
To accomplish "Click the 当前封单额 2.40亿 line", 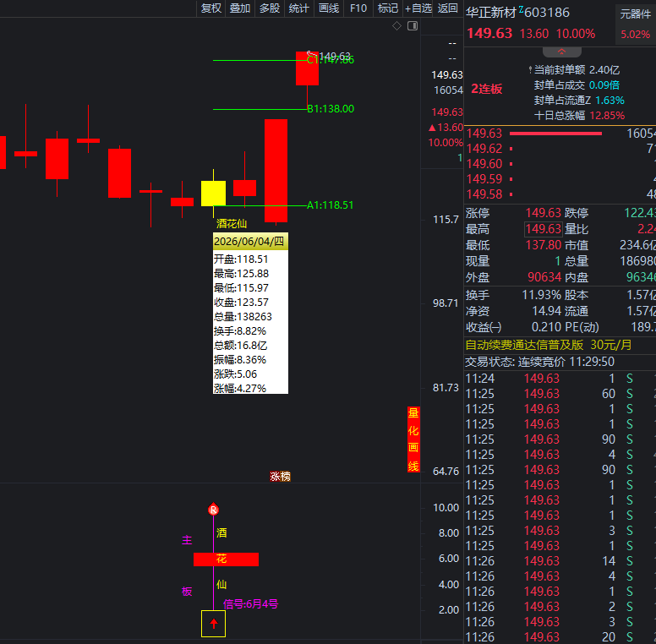I will (574, 70).
